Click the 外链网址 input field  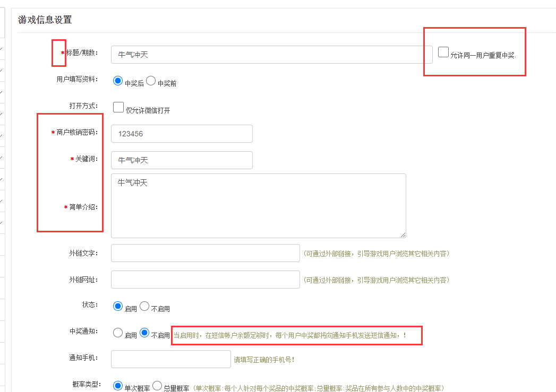pos(205,280)
